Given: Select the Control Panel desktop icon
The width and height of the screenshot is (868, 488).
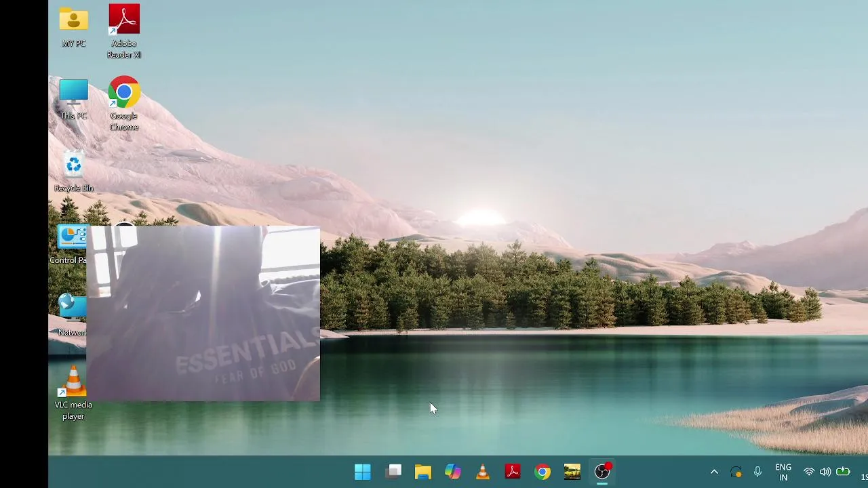Looking at the screenshot, I should [x=68, y=245].
